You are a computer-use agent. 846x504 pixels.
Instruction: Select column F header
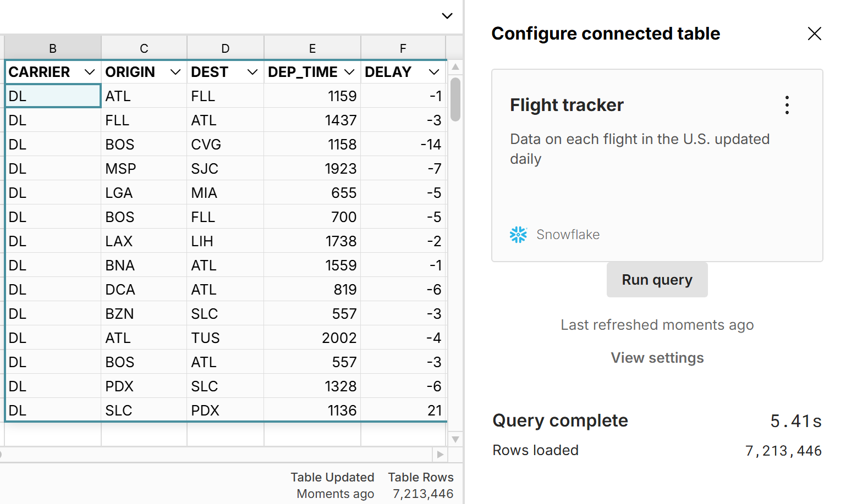tap(403, 48)
